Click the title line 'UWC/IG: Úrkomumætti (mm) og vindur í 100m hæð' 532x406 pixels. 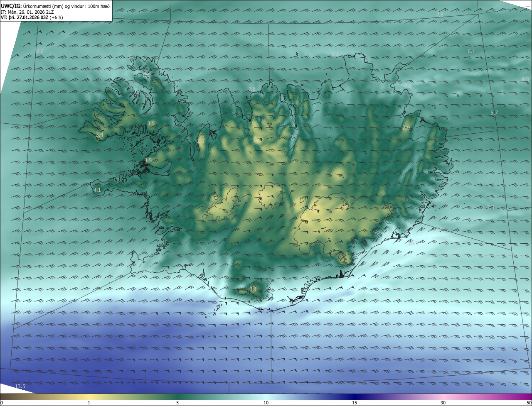click(56, 5)
